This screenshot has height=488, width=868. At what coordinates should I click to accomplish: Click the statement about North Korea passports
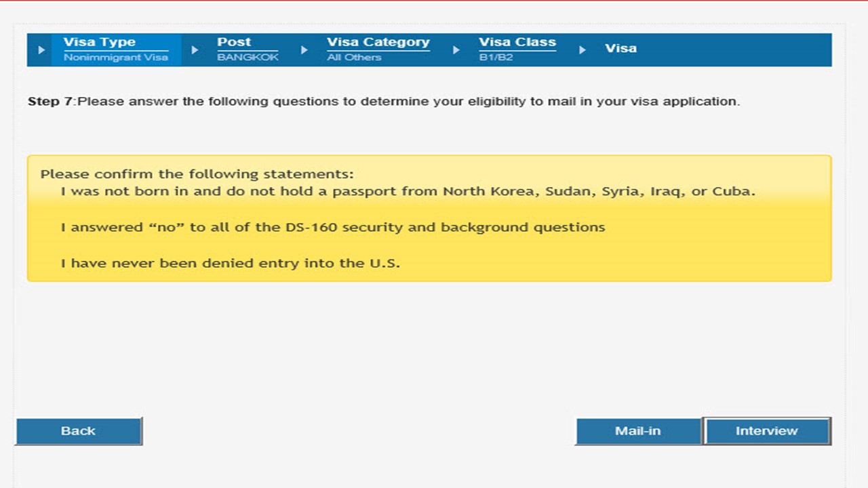click(408, 191)
